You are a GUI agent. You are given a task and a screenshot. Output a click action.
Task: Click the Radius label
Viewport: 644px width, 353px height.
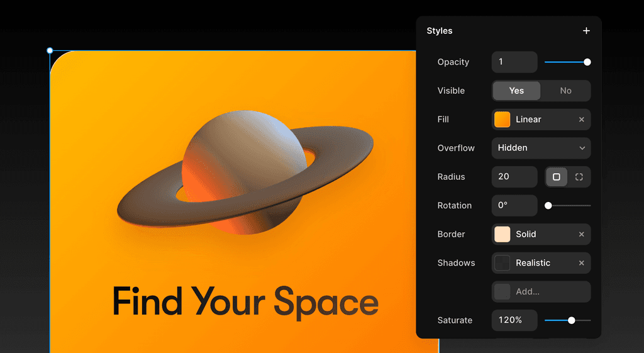451,177
